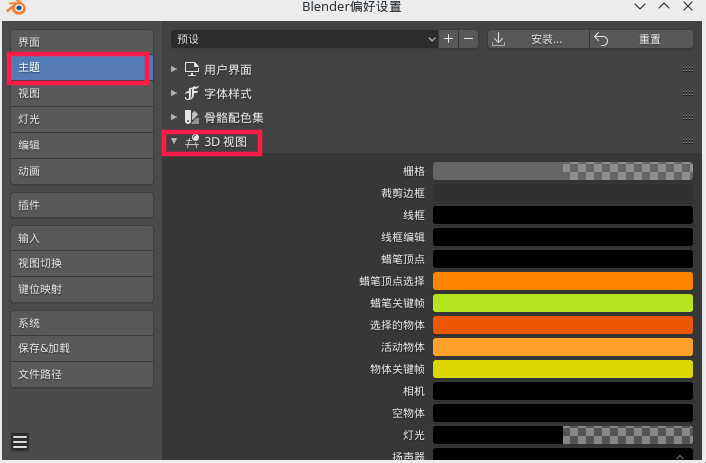Open the 视图 preferences tab
The height and width of the screenshot is (463, 706).
point(82,93)
